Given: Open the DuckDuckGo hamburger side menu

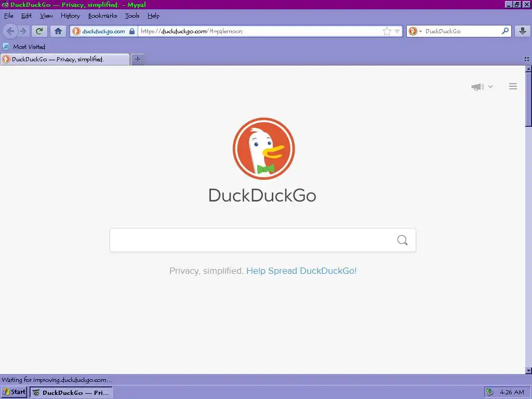Looking at the screenshot, I should tap(513, 87).
